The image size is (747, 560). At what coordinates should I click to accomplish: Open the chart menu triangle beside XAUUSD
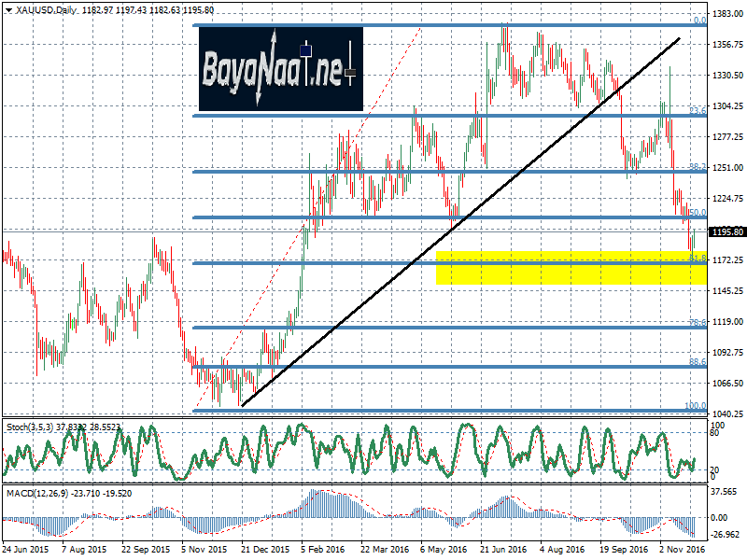(7, 9)
